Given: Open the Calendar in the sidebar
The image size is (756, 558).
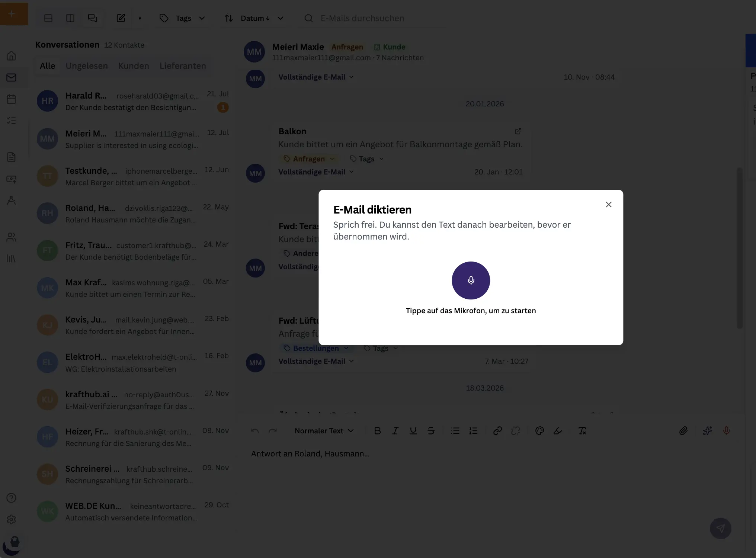Looking at the screenshot, I should tap(12, 99).
